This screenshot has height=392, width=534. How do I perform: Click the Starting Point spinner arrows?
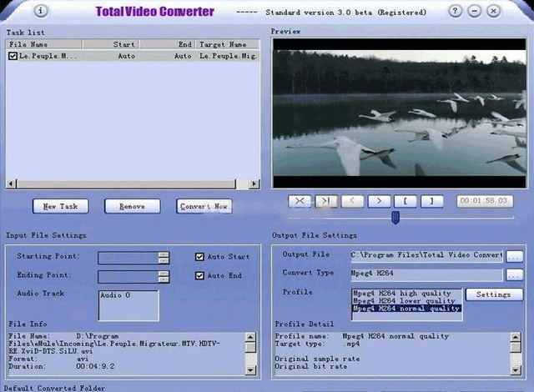(164, 258)
